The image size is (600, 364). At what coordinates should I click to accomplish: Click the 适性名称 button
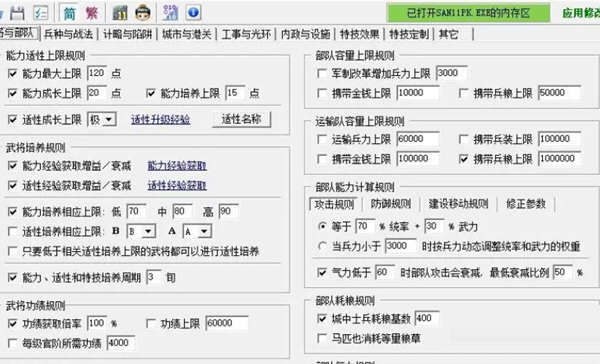241,119
